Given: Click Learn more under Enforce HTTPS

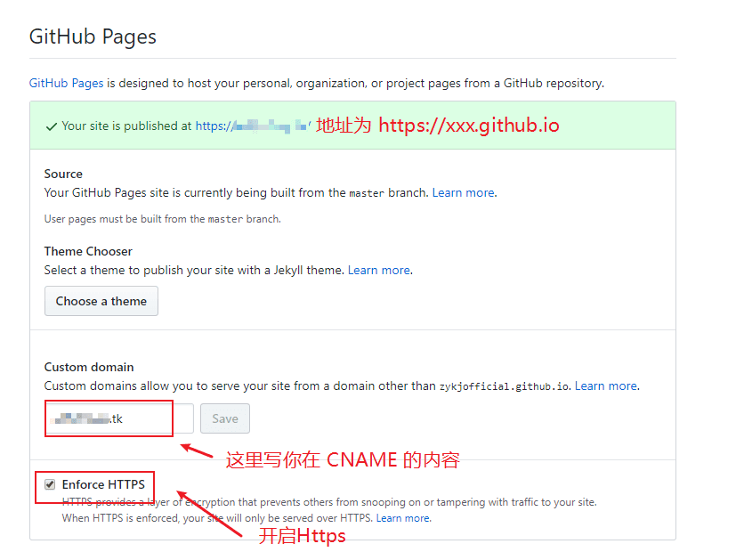Looking at the screenshot, I should pyautogui.click(x=403, y=518).
